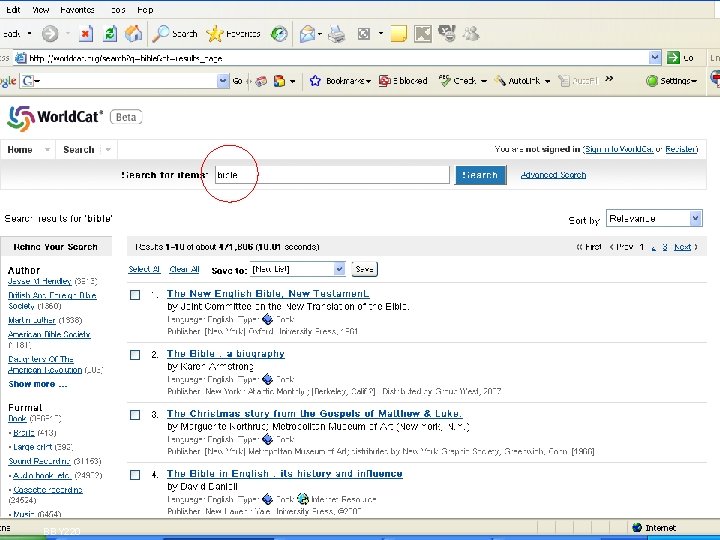Go to browser Home page icon
720x540 pixels.
coord(134,34)
